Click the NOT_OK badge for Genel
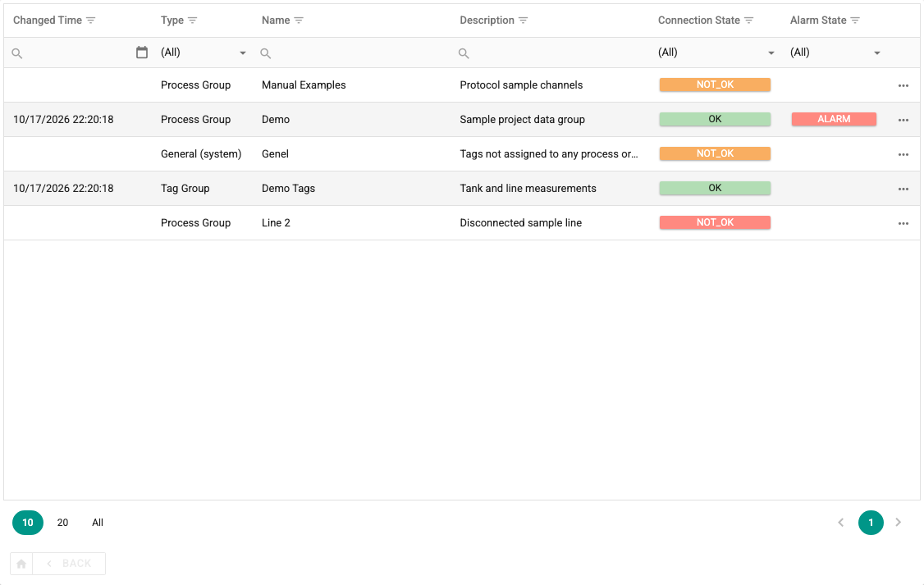 coord(715,153)
